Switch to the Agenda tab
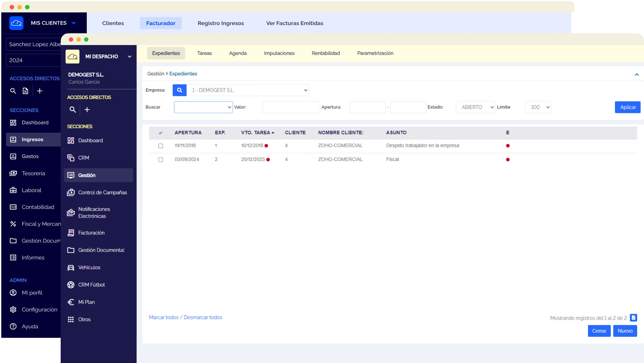 pyautogui.click(x=238, y=53)
